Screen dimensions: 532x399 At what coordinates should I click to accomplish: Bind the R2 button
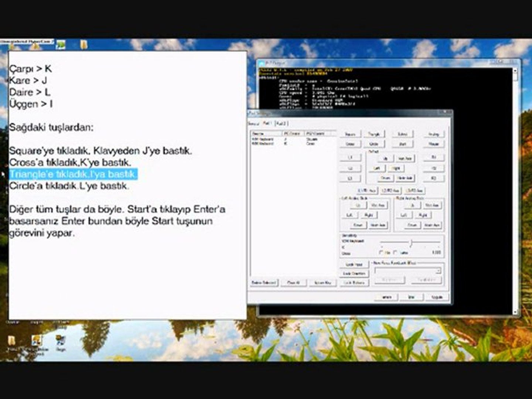(x=433, y=168)
